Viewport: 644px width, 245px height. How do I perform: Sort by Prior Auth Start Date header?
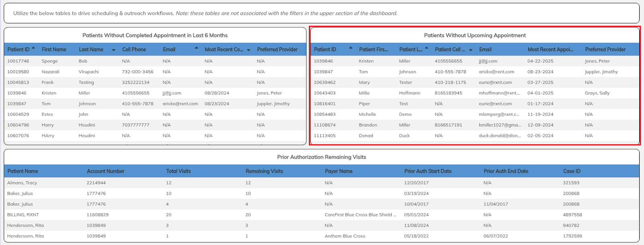(428, 171)
